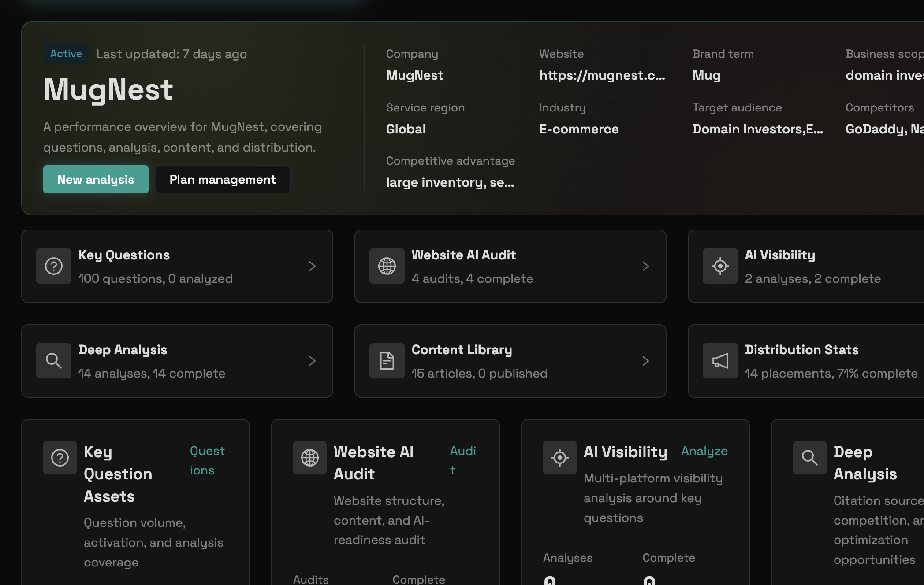Click the Key Question Assets heading

click(x=118, y=474)
